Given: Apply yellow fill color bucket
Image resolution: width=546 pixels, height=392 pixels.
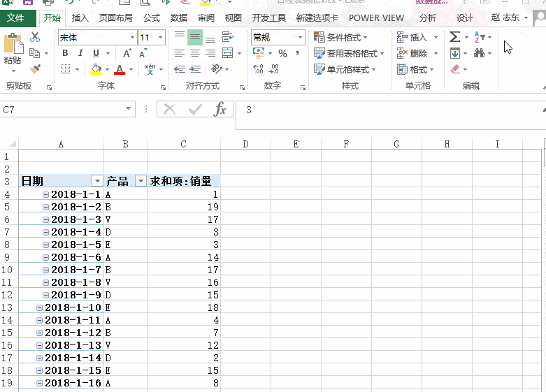Looking at the screenshot, I should [x=96, y=69].
